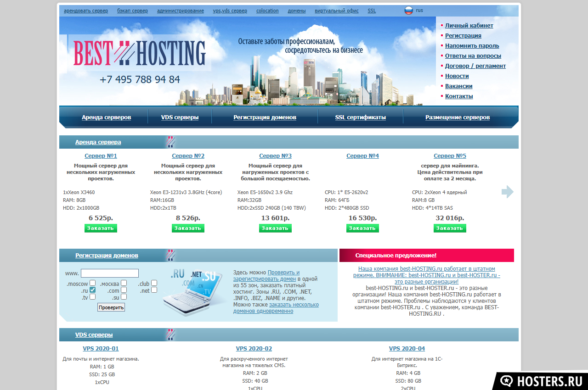Go to 'SSL сертификаты' in navigation bar
This screenshot has height=390, width=588.
click(x=360, y=117)
